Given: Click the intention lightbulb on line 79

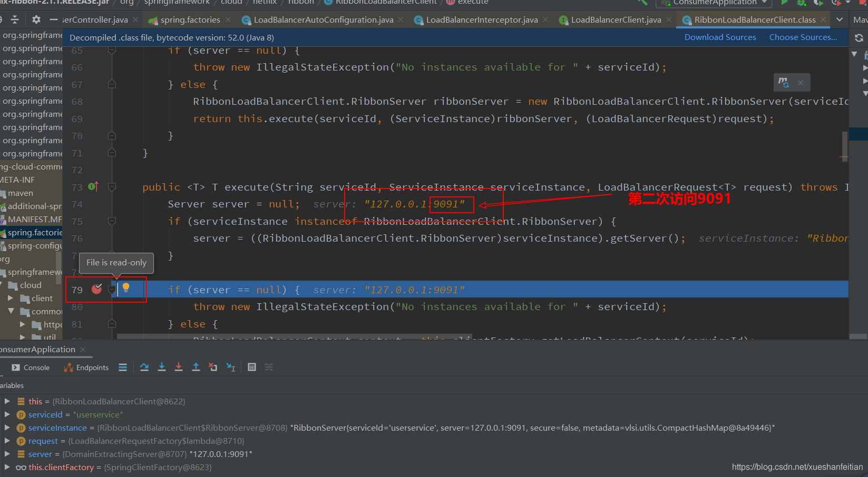Looking at the screenshot, I should pyautogui.click(x=126, y=287).
